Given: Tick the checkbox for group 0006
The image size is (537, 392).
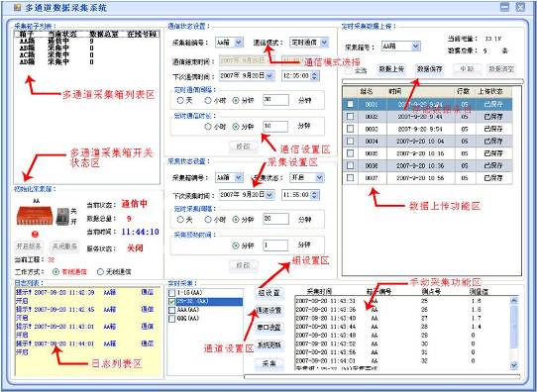Looking at the screenshot, I should [350, 165].
